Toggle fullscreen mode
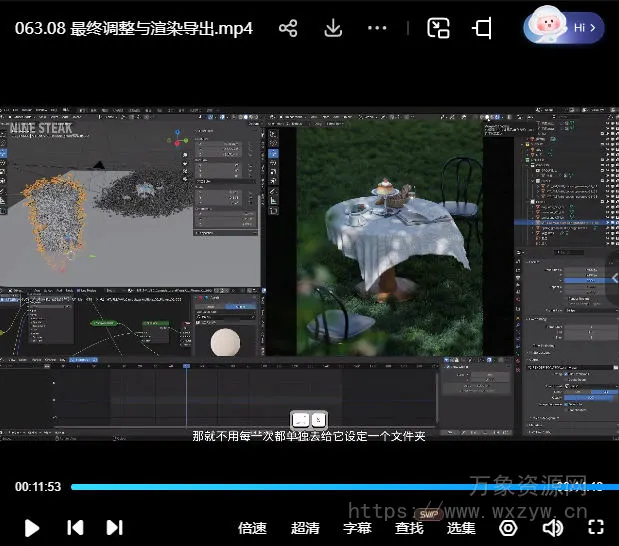The image size is (619, 546). tap(596, 527)
